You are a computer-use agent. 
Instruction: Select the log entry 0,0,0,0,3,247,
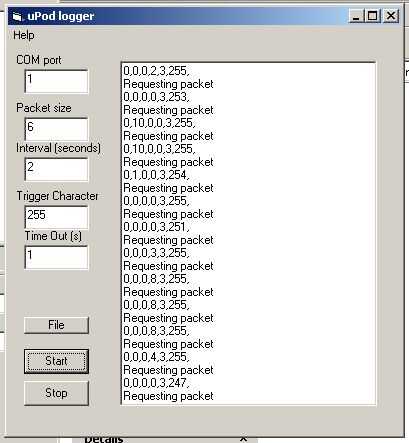156,383
